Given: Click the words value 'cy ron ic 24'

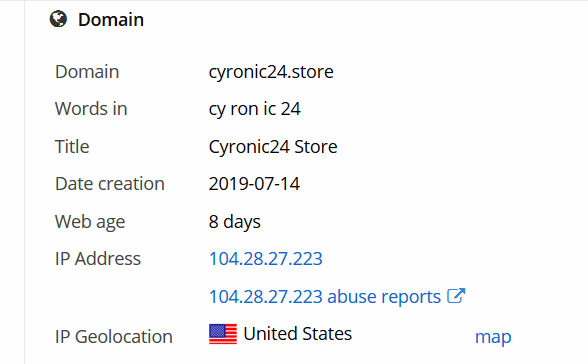Looking at the screenshot, I should [254, 109].
